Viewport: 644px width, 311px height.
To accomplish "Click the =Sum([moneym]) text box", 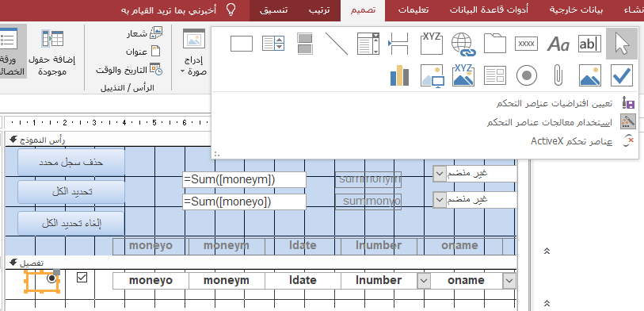I will coord(245,180).
